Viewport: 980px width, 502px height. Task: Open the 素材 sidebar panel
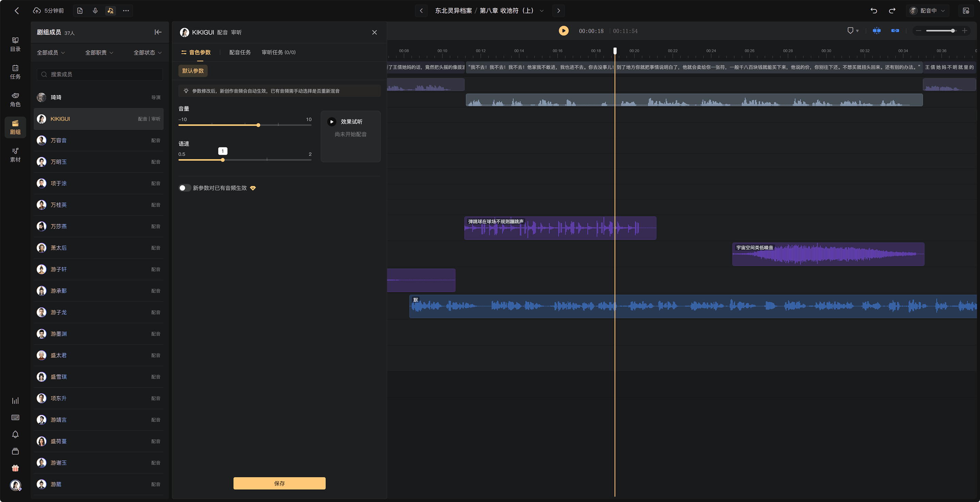click(x=15, y=155)
